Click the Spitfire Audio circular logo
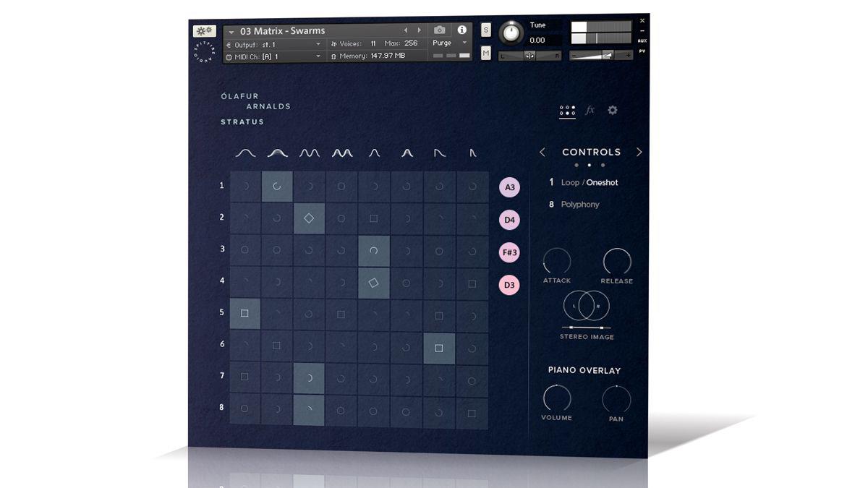The image size is (868, 488). [x=203, y=53]
